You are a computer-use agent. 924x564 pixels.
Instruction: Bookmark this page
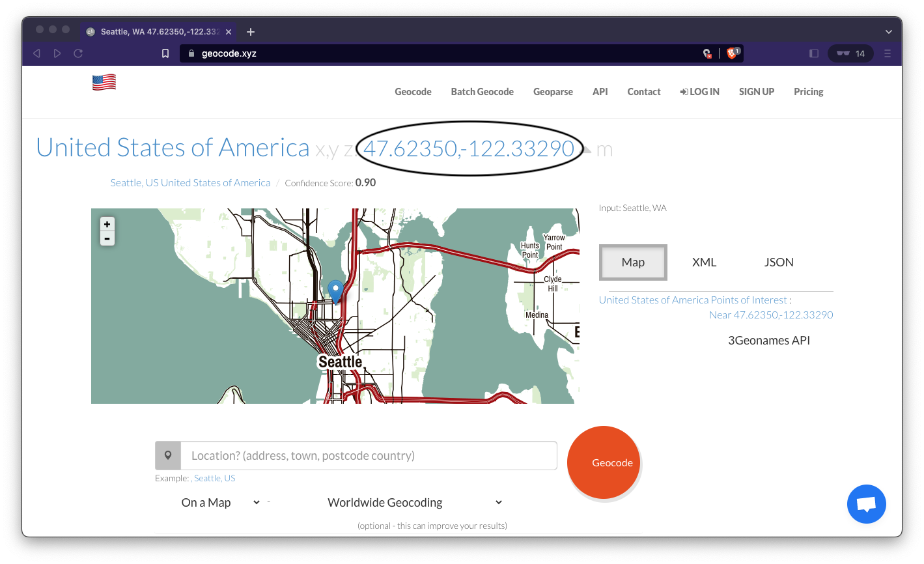165,53
